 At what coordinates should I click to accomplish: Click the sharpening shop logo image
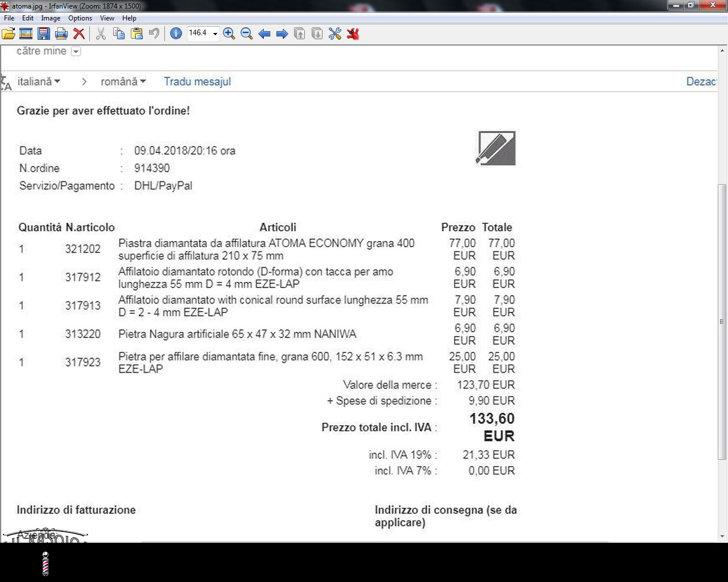tap(496, 148)
